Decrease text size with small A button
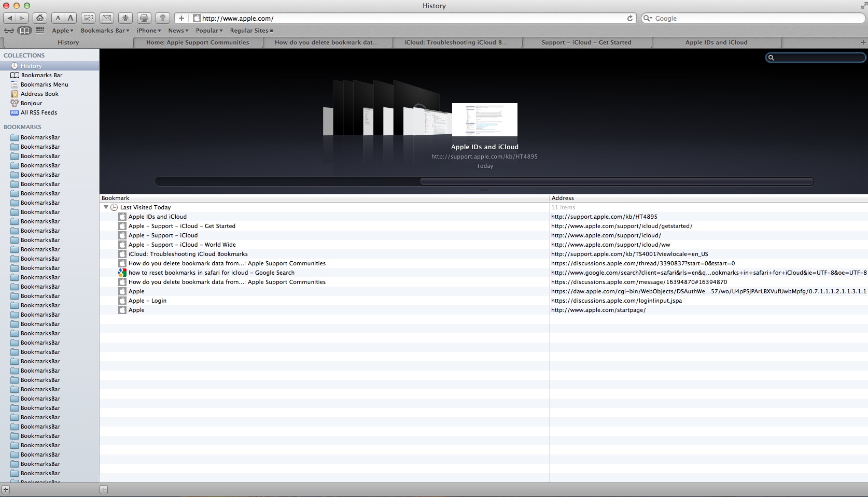This screenshot has width=868, height=497. [x=58, y=18]
